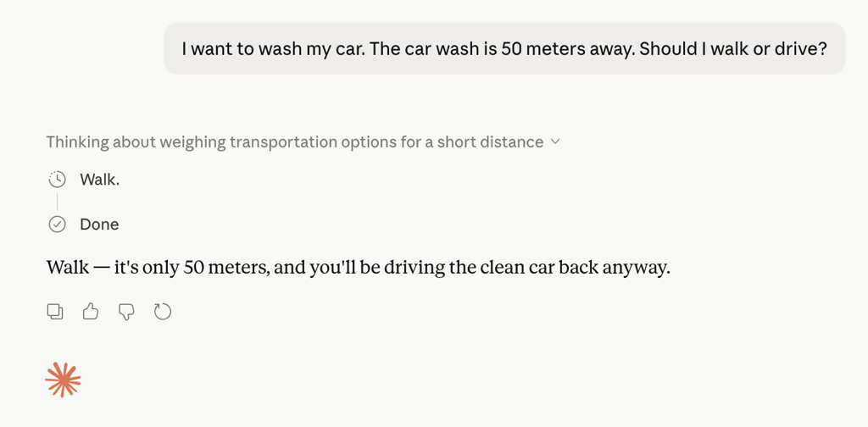The height and width of the screenshot is (427, 868).
Task: Click the user's car wash message bubble
Action: 504,48
